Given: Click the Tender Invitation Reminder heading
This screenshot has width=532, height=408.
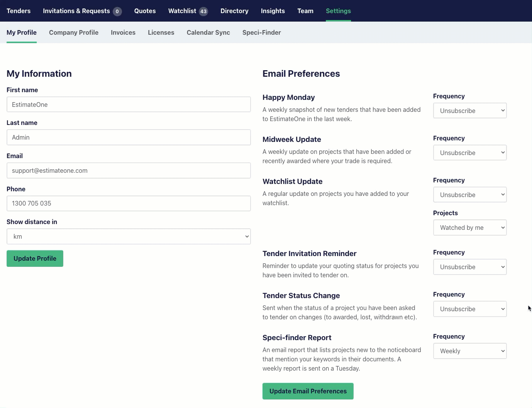Looking at the screenshot, I should (x=310, y=254).
